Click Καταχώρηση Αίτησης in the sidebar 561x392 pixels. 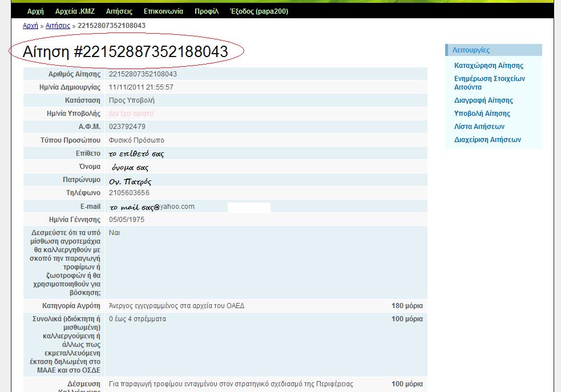[489, 66]
